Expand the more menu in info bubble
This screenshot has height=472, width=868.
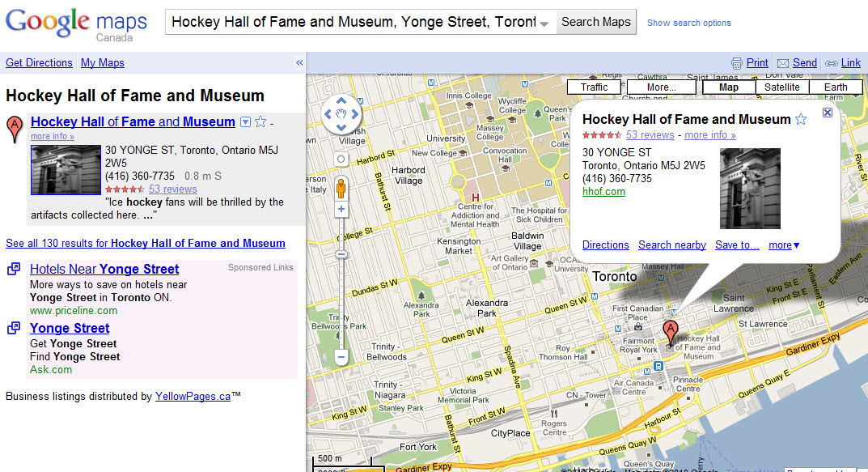coord(784,245)
